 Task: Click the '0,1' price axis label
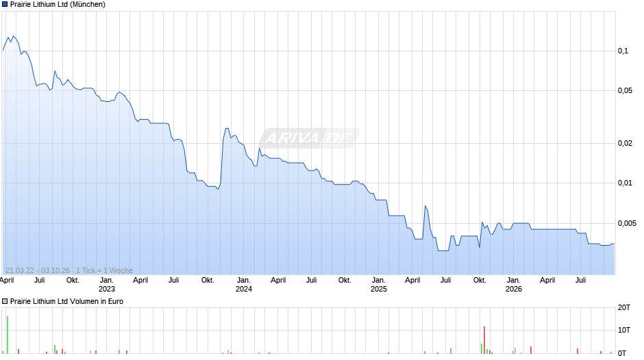(x=623, y=51)
